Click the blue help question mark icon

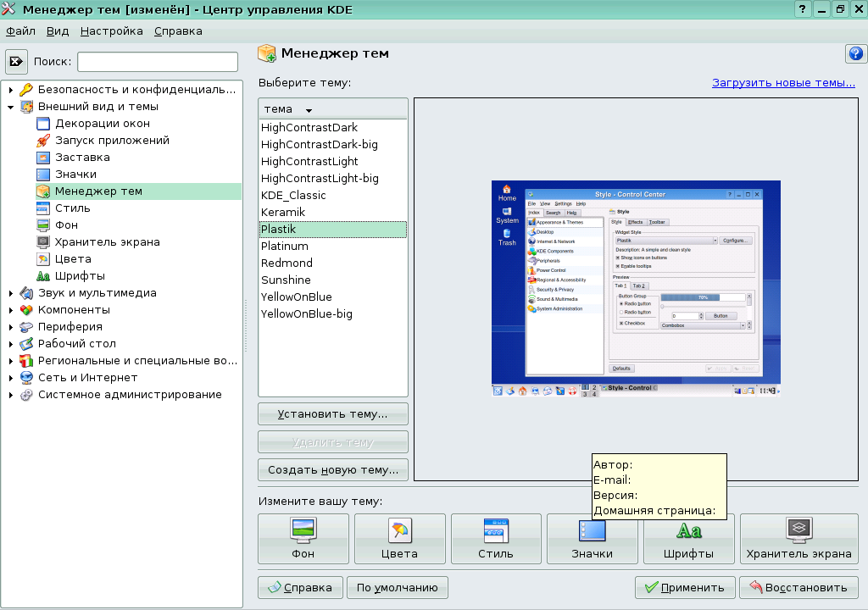pos(855,53)
